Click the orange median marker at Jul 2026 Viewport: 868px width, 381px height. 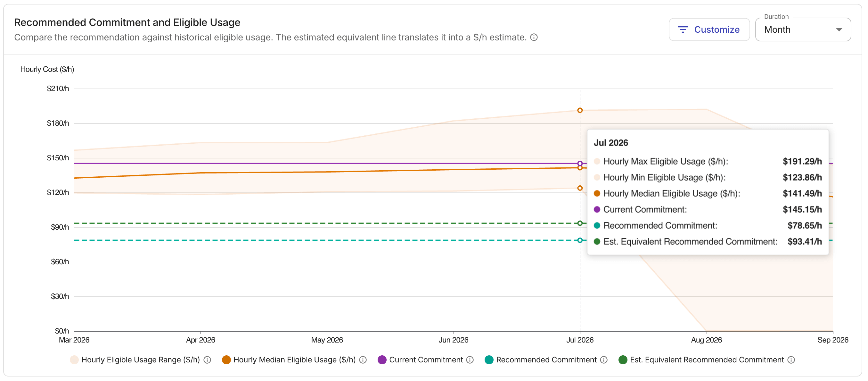(x=580, y=168)
